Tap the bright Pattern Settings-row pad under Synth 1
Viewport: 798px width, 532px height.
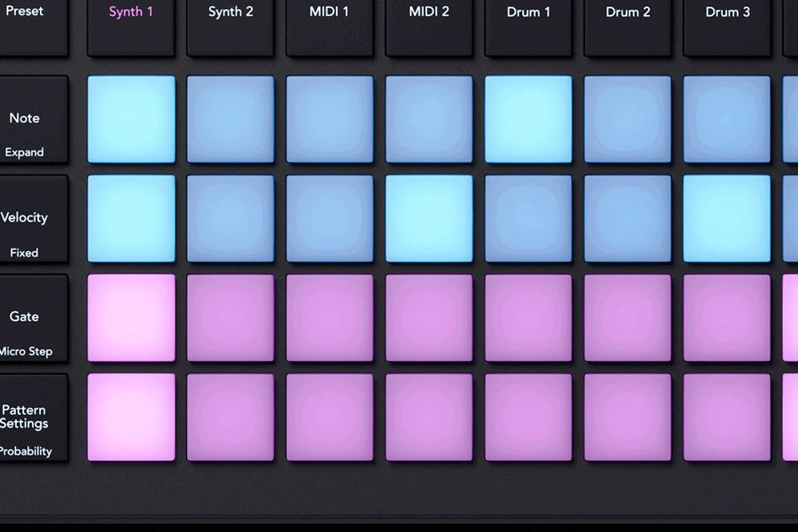[x=131, y=417]
